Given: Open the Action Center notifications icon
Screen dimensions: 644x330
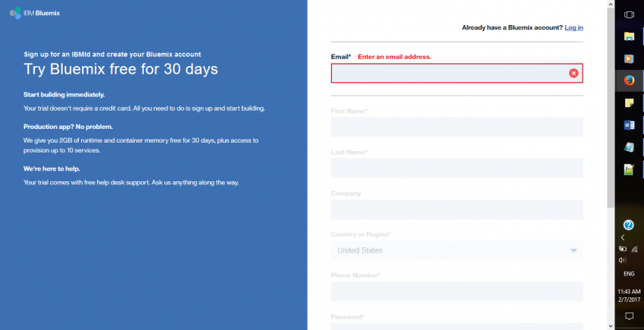Looking at the screenshot, I should 628,315.
